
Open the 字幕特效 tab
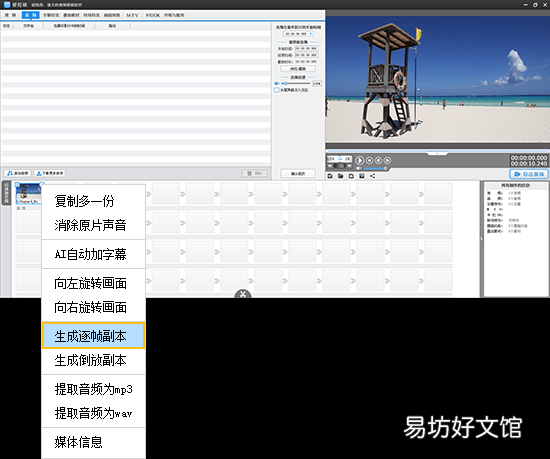51,15
